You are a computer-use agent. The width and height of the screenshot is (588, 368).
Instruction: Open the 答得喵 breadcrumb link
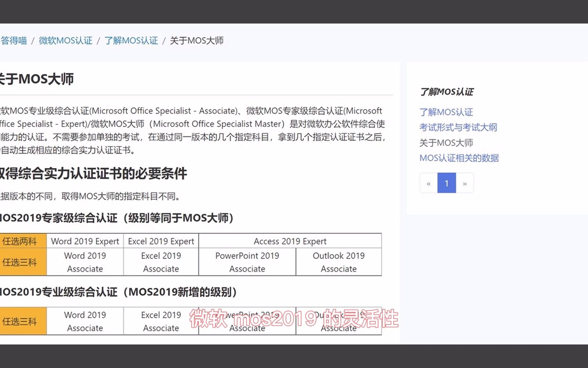tap(14, 41)
